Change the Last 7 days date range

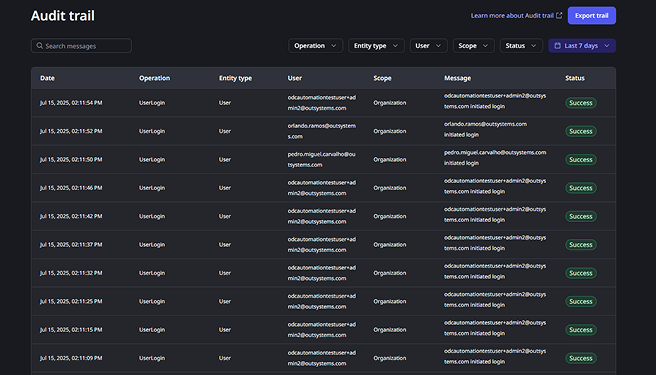coord(582,46)
